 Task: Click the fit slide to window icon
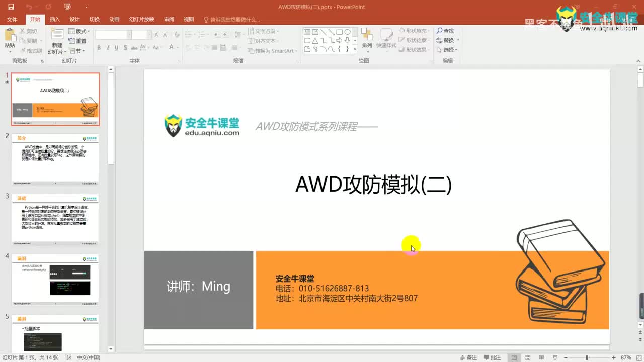(x=638, y=357)
